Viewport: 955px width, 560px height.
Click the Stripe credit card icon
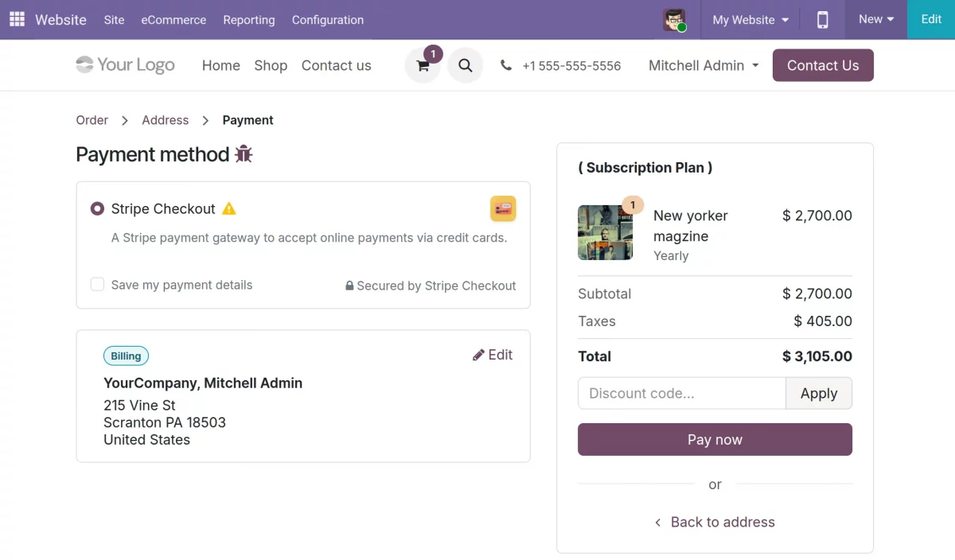[503, 208]
